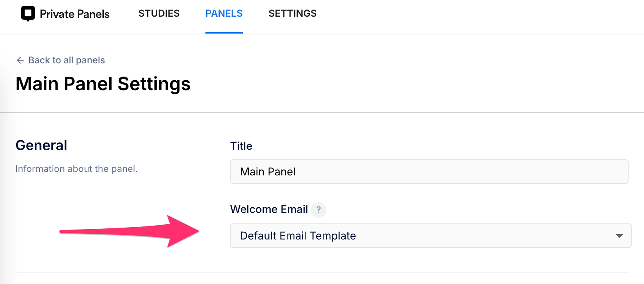Click the Default Email Template selected value
The width and height of the screenshot is (644, 284).
click(298, 236)
